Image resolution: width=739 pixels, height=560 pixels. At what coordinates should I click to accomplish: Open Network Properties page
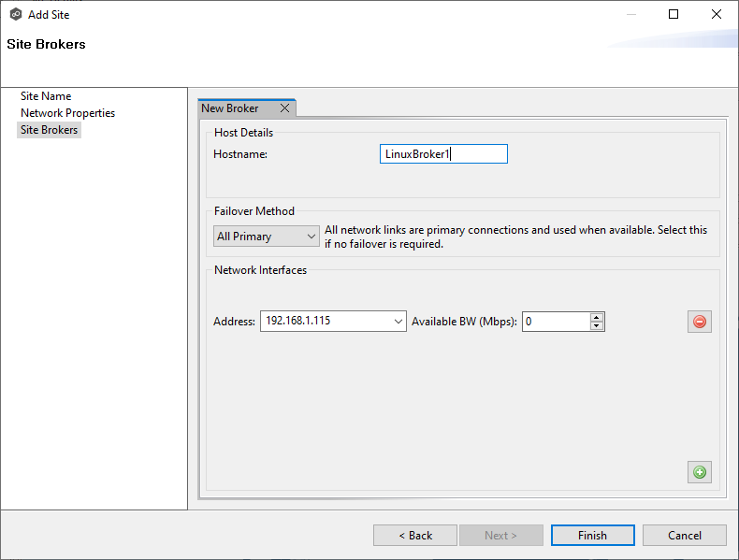pyautogui.click(x=67, y=113)
